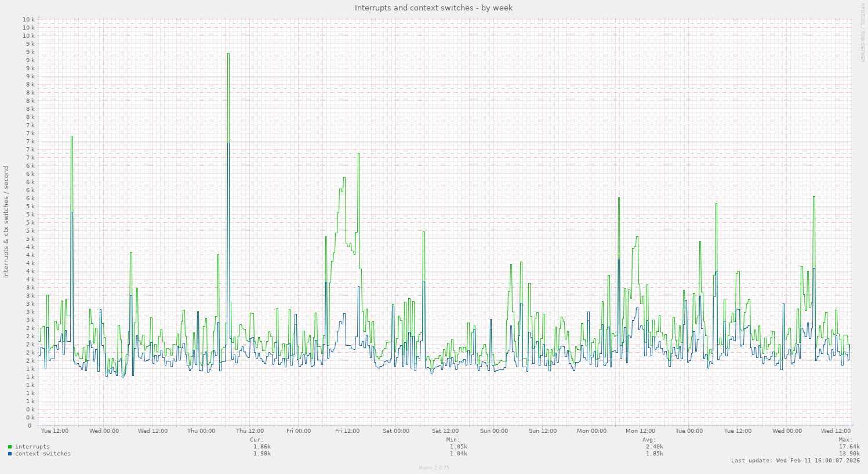
Task: Select the "context switches" legend label
Action: click(x=43, y=454)
